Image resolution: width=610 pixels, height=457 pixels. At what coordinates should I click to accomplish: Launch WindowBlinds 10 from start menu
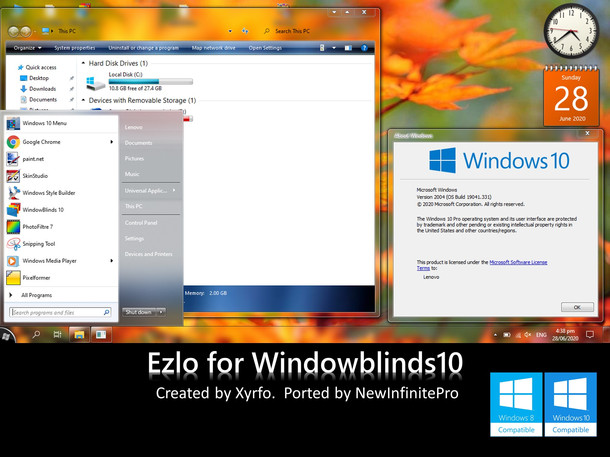[61, 210]
